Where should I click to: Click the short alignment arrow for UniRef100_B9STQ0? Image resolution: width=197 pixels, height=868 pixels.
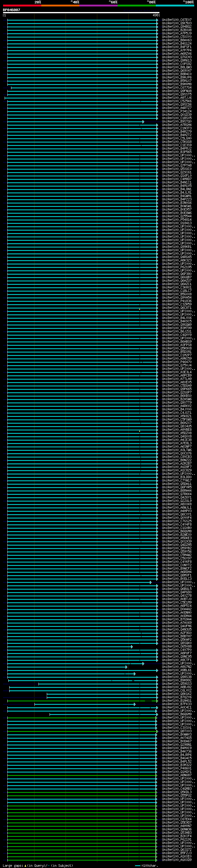(x=76, y=122)
